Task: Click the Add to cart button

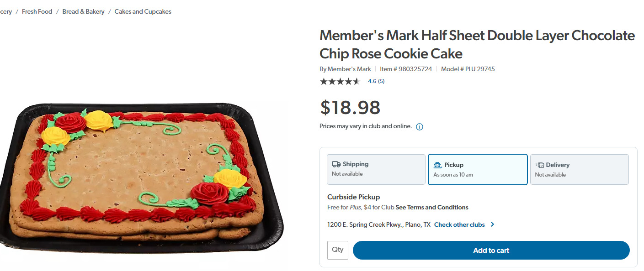Action: (491, 250)
